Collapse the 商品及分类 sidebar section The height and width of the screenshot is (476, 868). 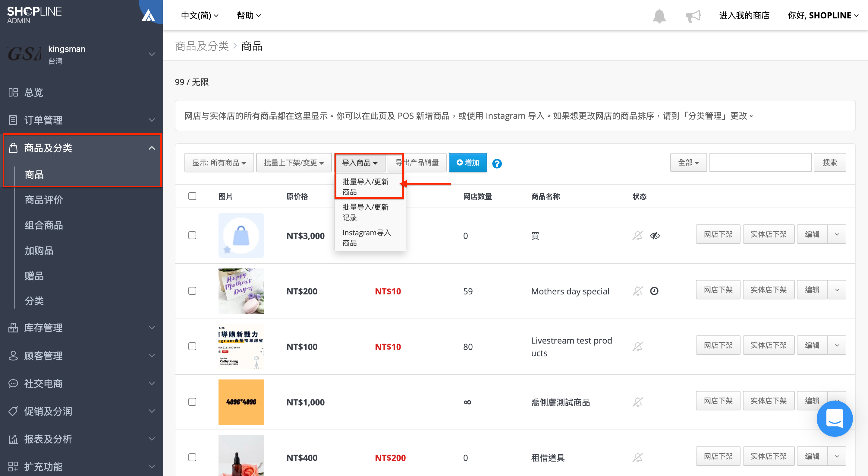[152, 148]
